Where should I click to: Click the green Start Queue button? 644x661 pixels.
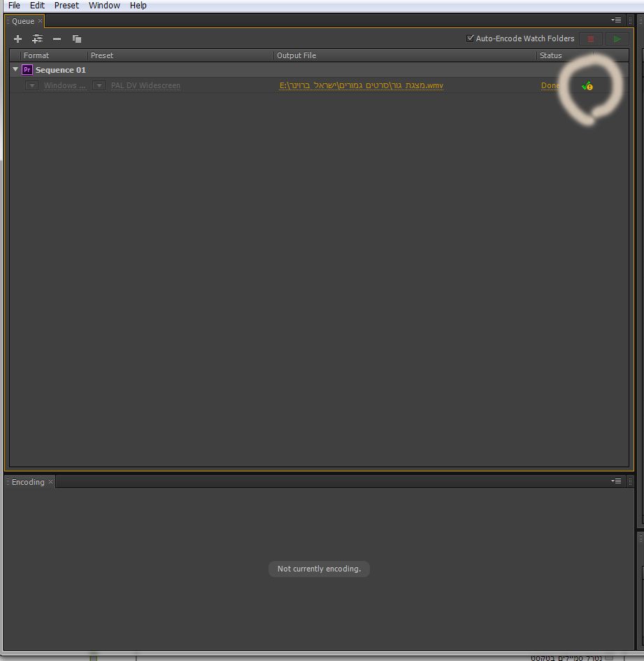pos(617,38)
